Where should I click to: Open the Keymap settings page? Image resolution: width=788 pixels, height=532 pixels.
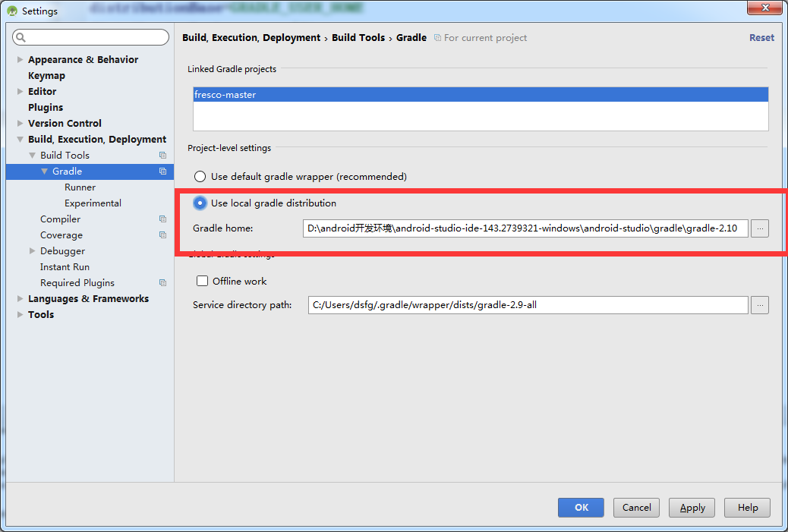coord(46,75)
